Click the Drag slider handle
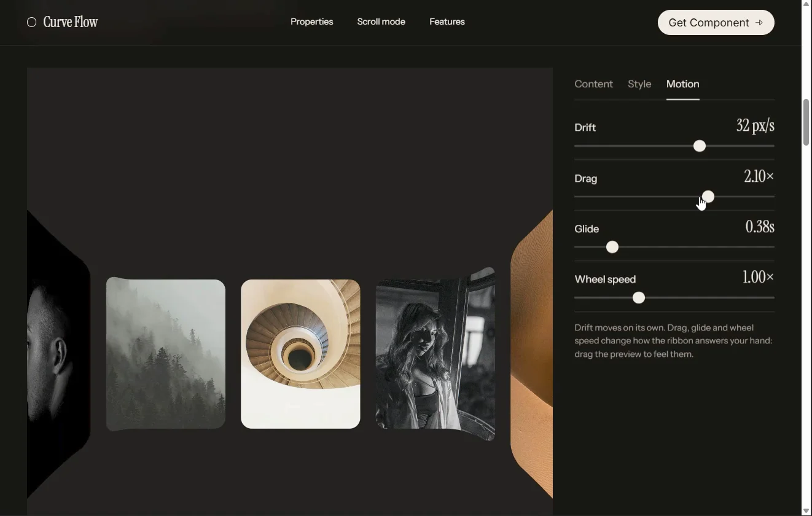The width and height of the screenshot is (812, 516). (x=708, y=197)
